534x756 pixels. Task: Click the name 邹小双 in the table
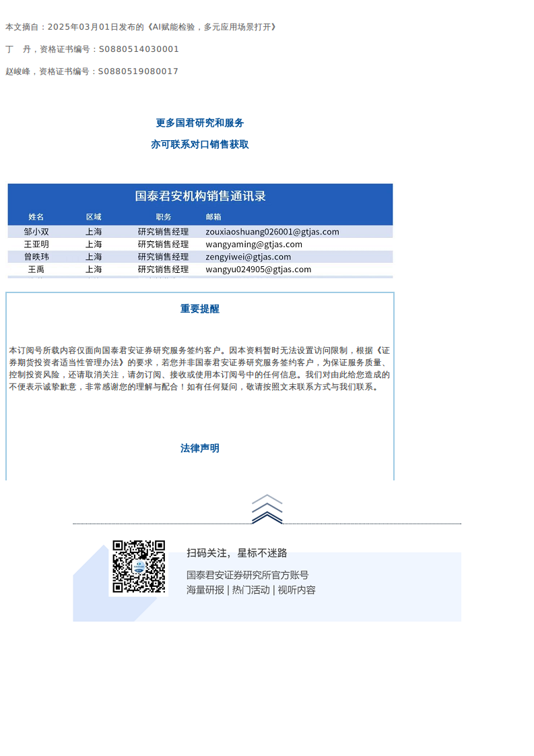point(36,232)
